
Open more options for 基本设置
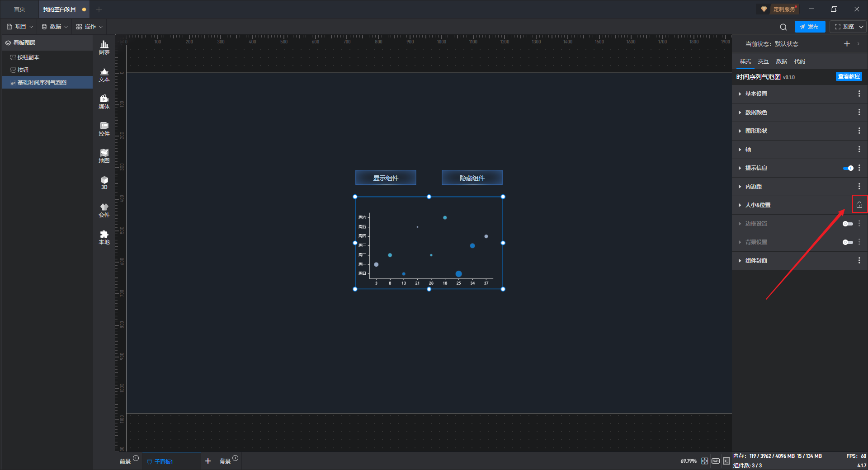pos(859,94)
